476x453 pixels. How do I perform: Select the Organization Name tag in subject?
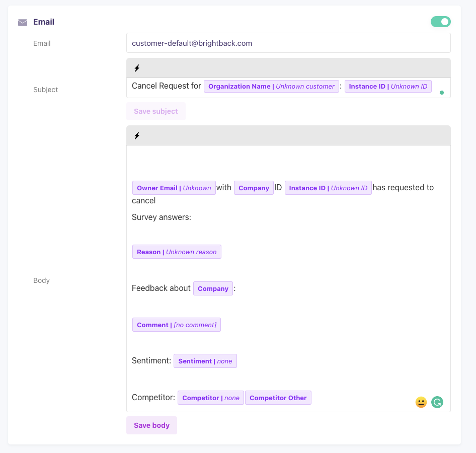coord(271,87)
